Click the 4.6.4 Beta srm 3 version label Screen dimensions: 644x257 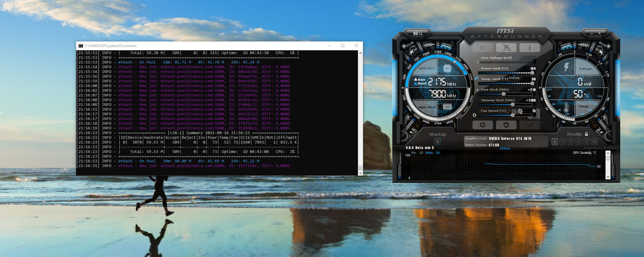[x=420, y=148]
